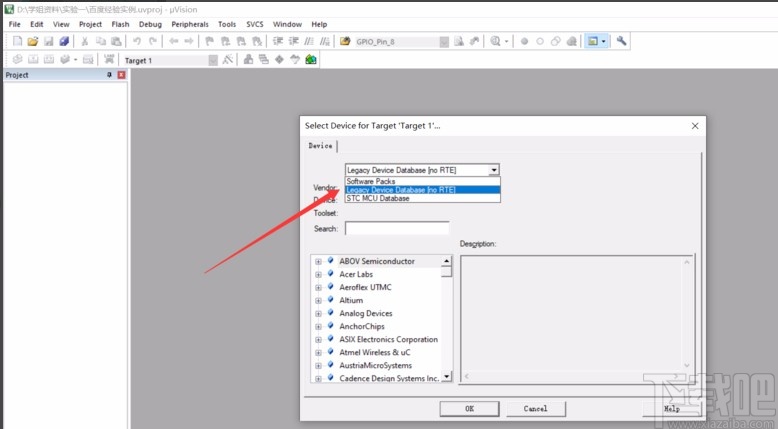Expand Aeroflex UTMC vendor node
Image resolution: width=778 pixels, height=429 pixels.
point(318,287)
